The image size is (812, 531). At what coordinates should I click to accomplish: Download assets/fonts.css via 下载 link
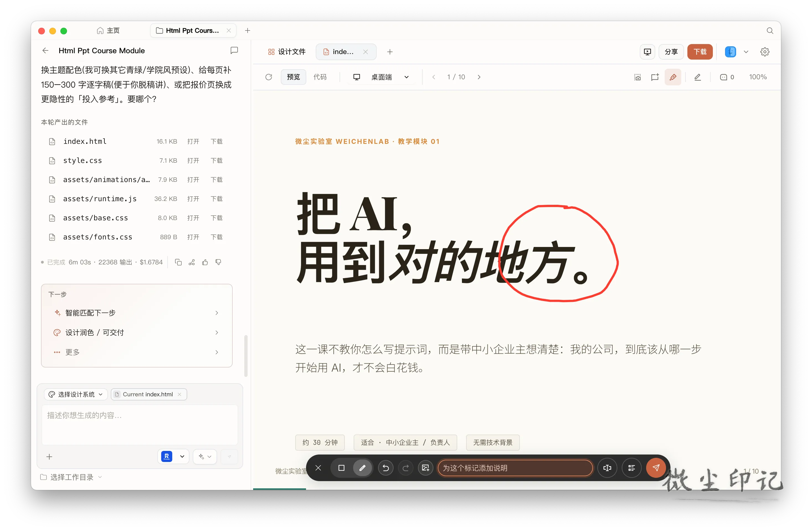click(216, 237)
